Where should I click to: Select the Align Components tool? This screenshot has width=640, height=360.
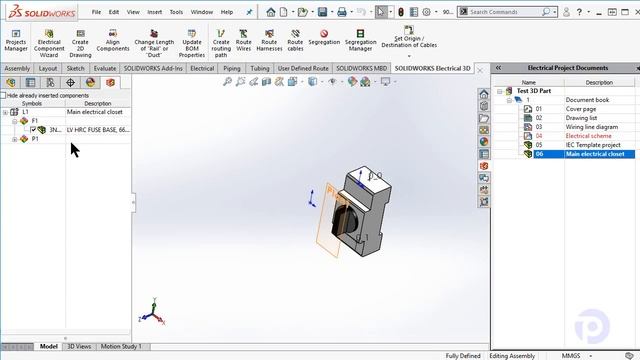point(113,40)
